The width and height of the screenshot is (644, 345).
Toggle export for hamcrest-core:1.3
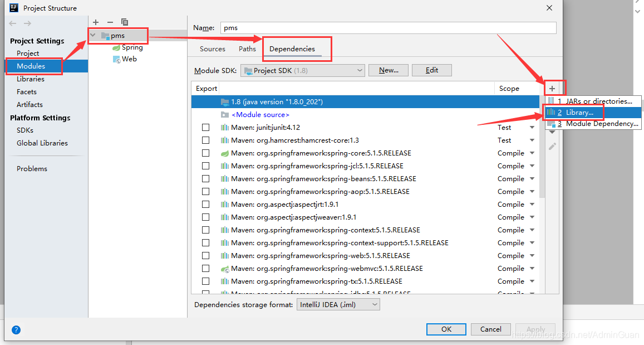click(x=206, y=140)
